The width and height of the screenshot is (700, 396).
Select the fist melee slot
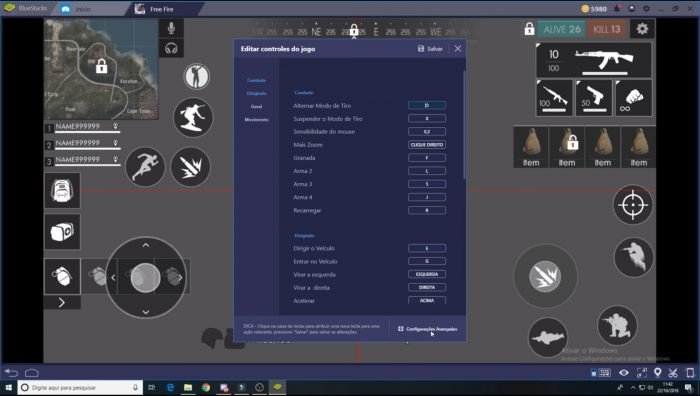pos(633,98)
